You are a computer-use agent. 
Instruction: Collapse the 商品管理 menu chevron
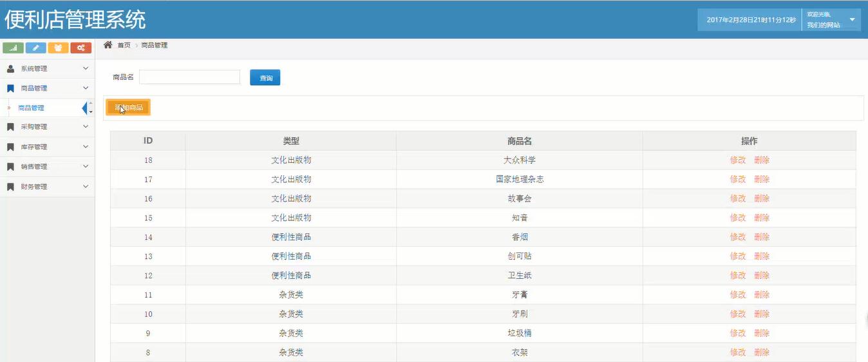[x=86, y=88]
